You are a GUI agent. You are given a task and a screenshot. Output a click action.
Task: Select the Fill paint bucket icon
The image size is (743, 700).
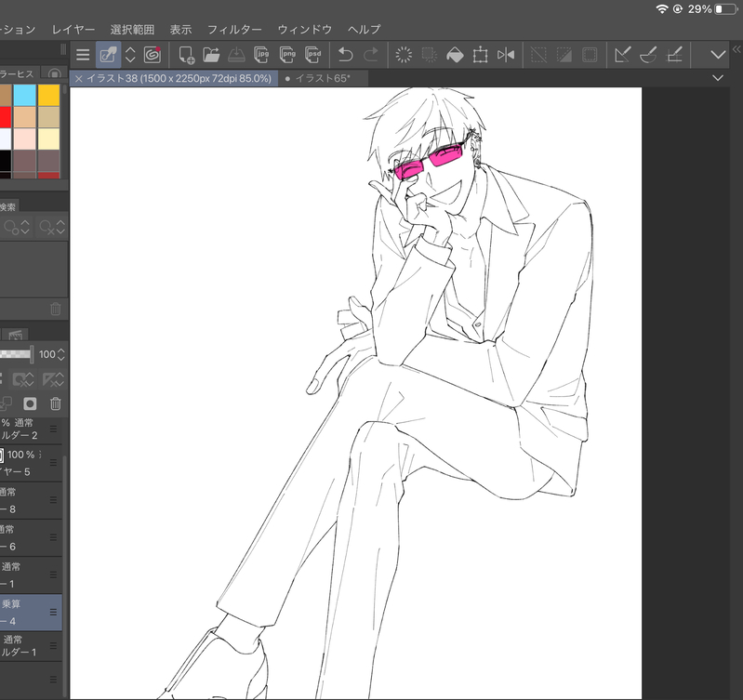[x=455, y=55]
